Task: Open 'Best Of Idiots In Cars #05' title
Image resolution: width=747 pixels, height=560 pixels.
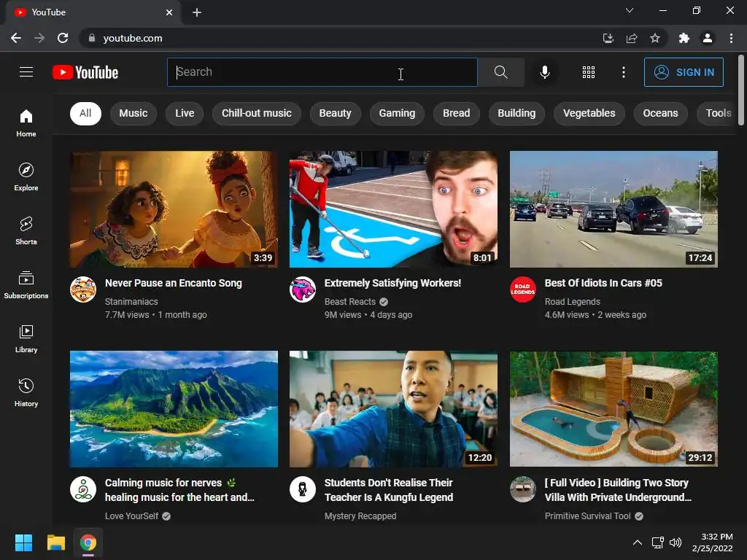Action: tap(603, 283)
